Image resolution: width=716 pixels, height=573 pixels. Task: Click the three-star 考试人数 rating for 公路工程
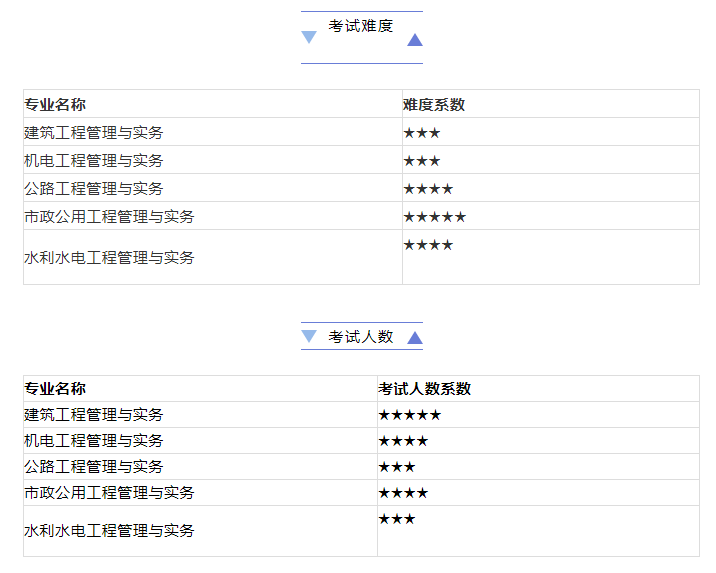point(397,467)
